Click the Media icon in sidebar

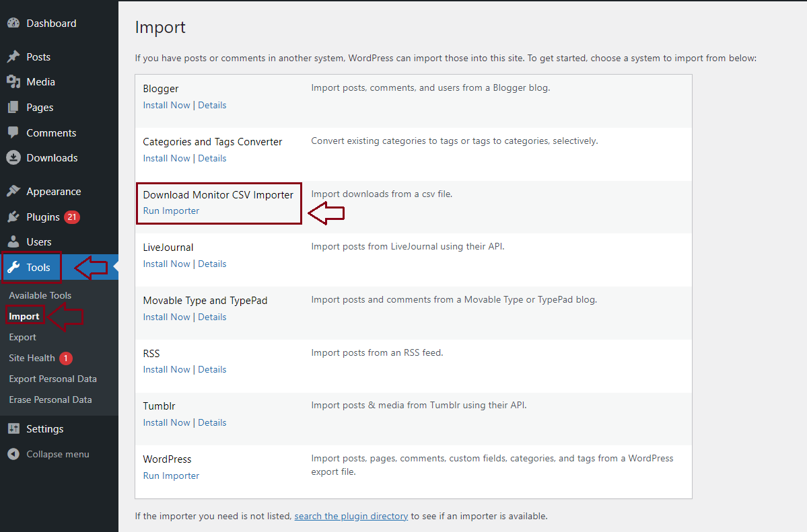[13, 82]
